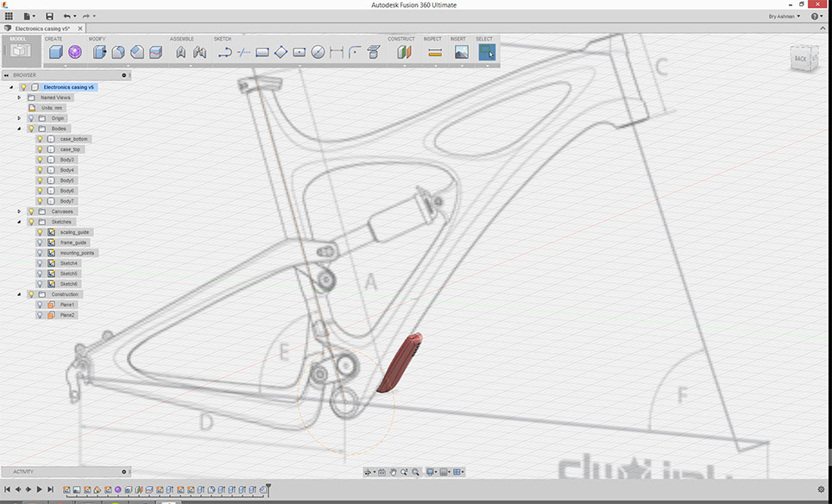Screen dimensions: 832x504
Task: Show the frame_guide sketch
Action: tap(40, 243)
